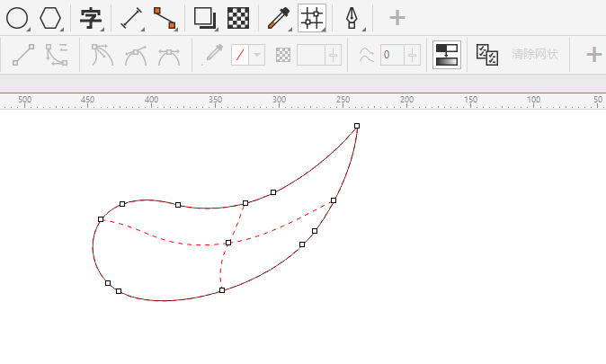Click the plus button on property bar
Image resolution: width=606 pixels, height=364 pixels.
[593, 55]
